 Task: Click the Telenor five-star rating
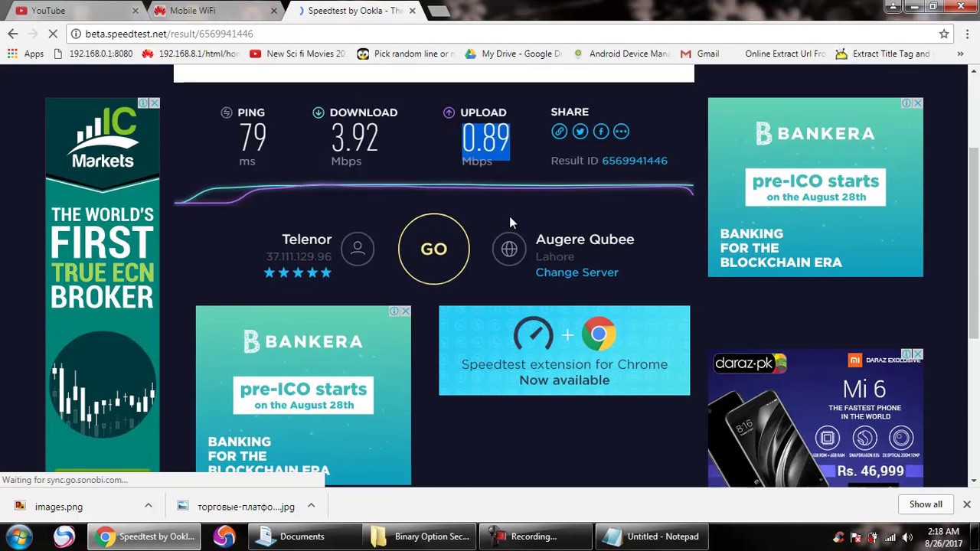[x=298, y=272]
